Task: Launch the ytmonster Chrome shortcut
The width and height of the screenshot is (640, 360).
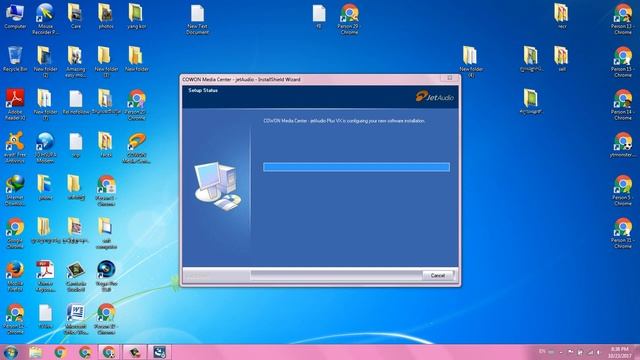Action: pyautogui.click(x=622, y=145)
